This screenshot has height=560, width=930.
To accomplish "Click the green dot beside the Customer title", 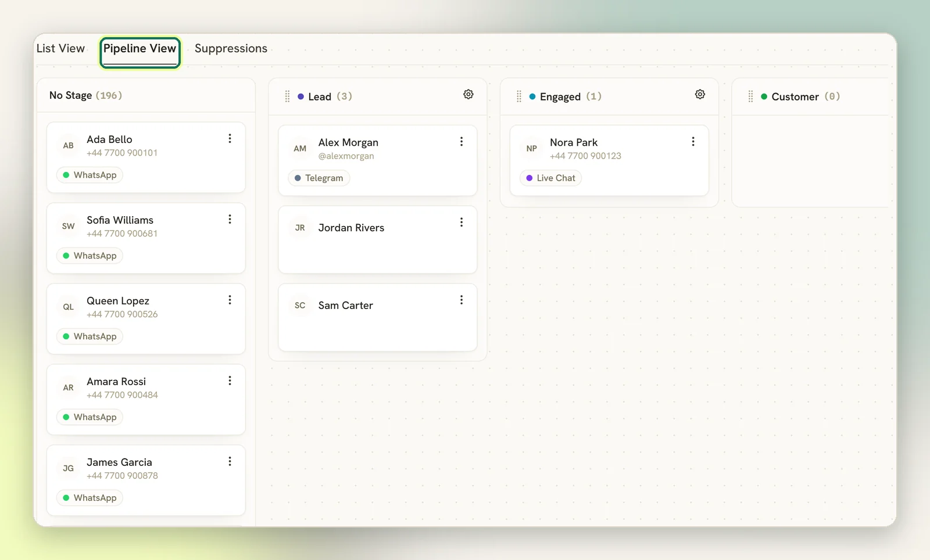I will coord(764,96).
